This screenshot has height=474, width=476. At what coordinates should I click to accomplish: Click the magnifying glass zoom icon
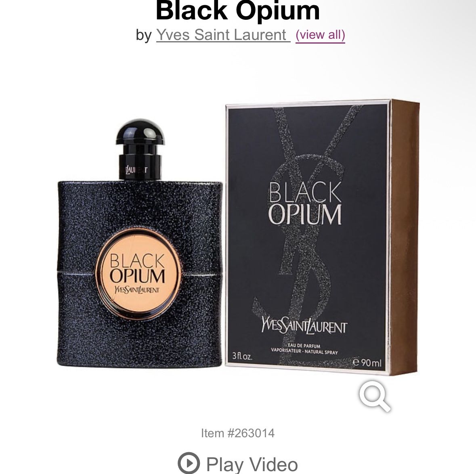tap(375, 396)
